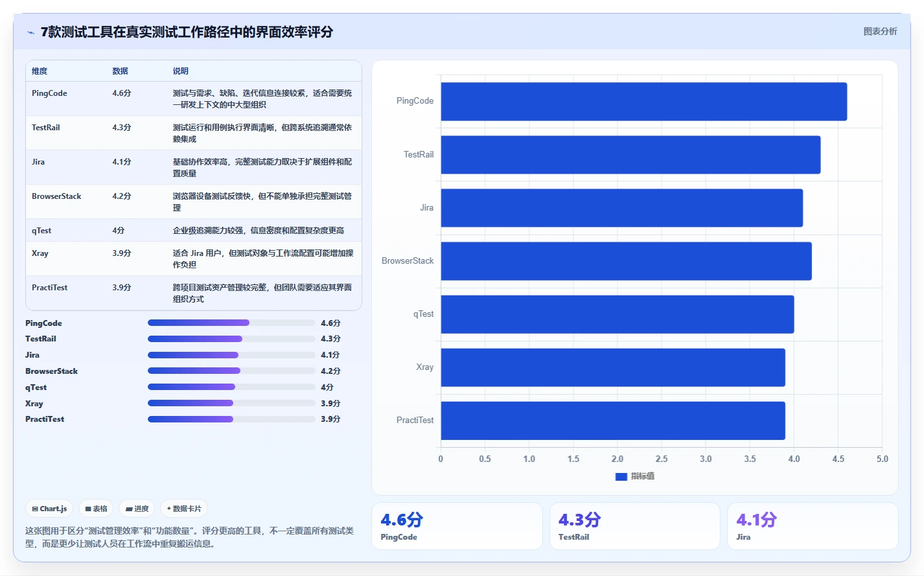924x576 pixels.
Task: Click the description starting 跨项目测试资产管理
Action: (x=262, y=294)
